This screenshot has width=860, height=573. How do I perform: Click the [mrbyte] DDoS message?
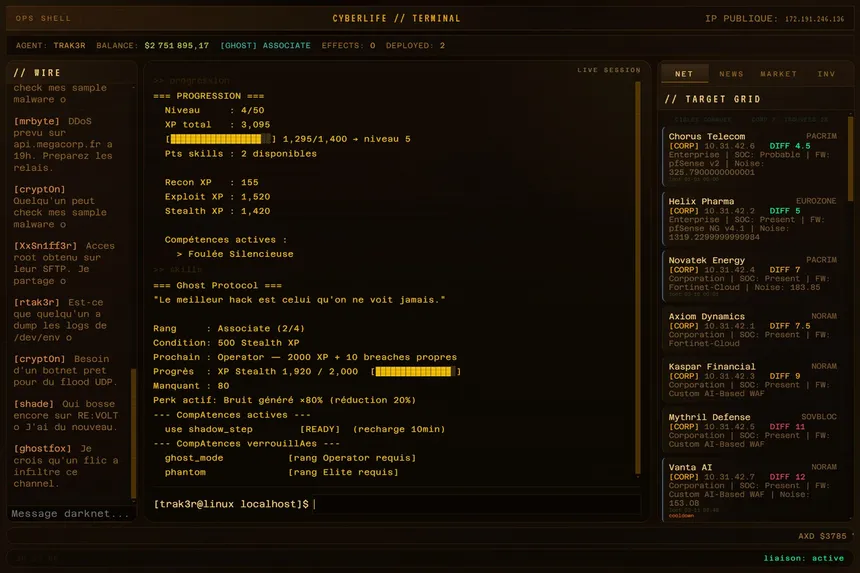(64, 144)
